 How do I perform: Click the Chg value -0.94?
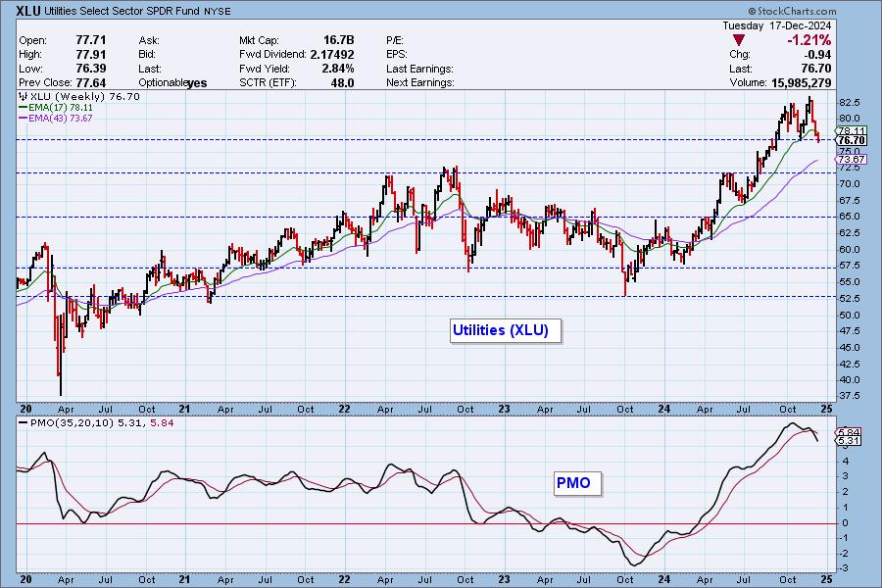pyautogui.click(x=818, y=55)
